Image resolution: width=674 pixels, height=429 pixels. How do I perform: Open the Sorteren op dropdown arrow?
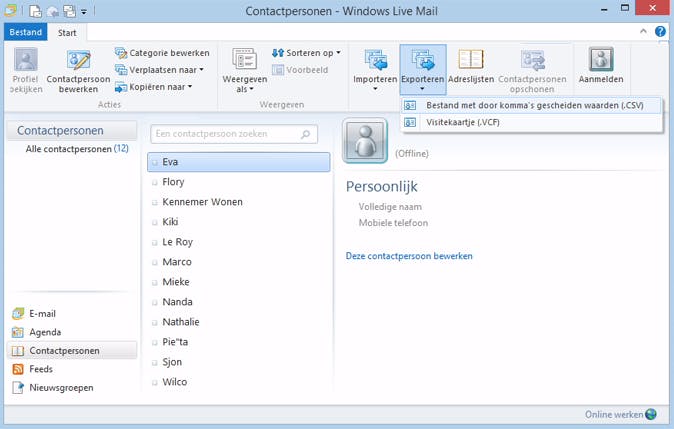338,53
